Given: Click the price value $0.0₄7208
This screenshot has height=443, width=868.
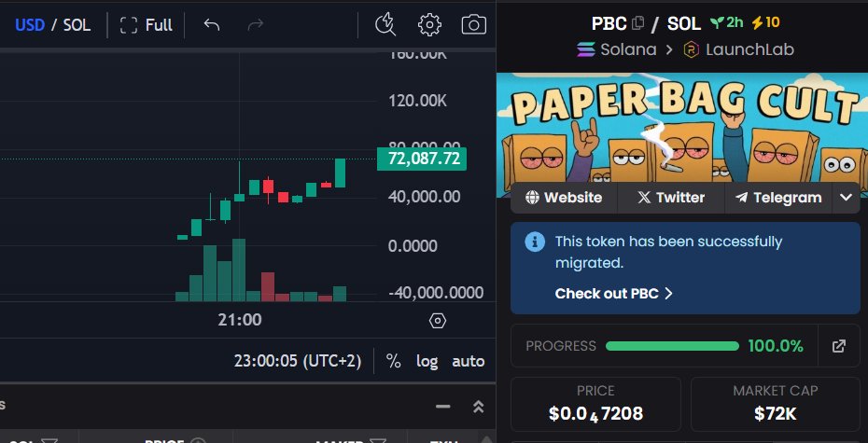Looking at the screenshot, I should pos(595,413).
